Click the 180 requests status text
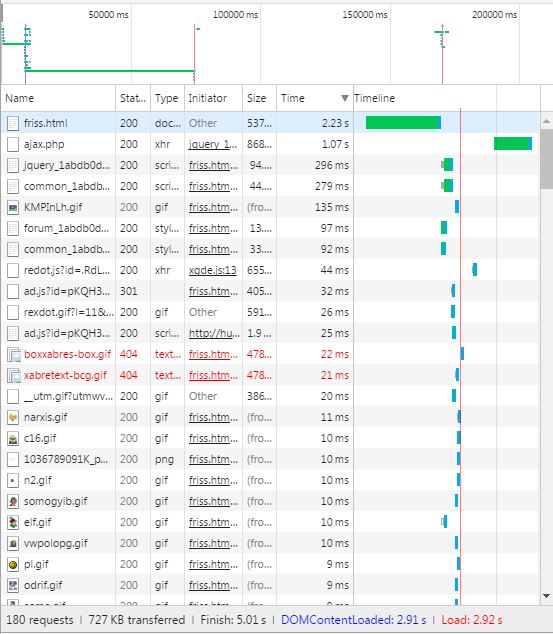This screenshot has height=634, width=553. 40,620
